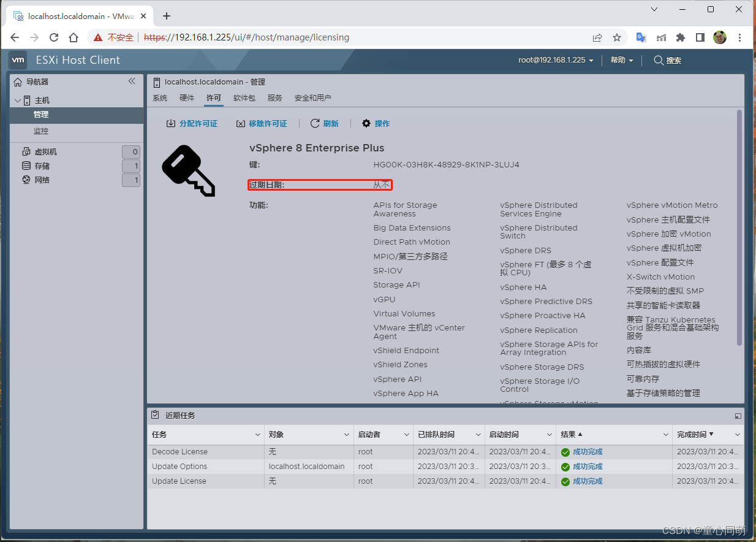Click the recent tasks clipboard icon
The width and height of the screenshot is (756, 542).
click(x=156, y=415)
